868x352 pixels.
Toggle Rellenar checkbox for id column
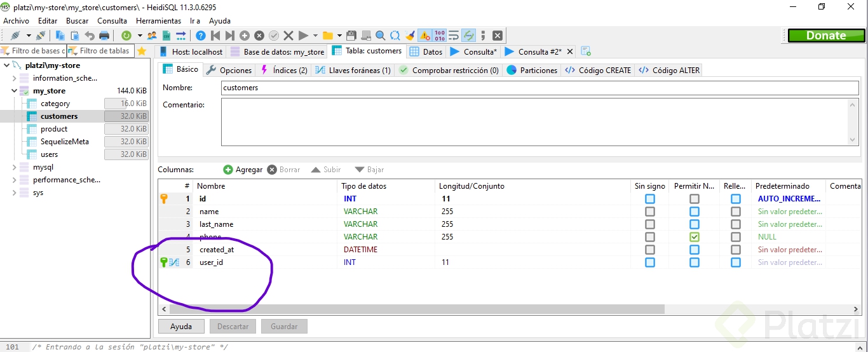pos(735,199)
